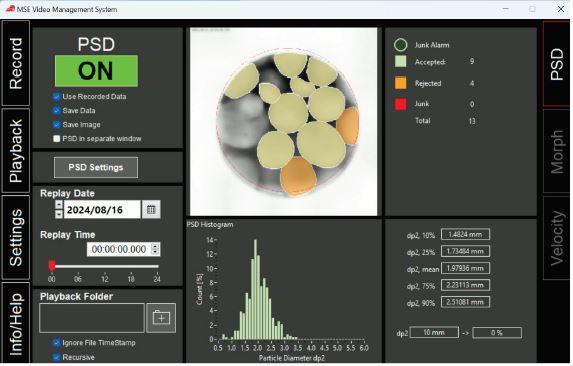Click the 24 mark on replay timeline
The width and height of the screenshot is (573, 366).
coord(157,279)
